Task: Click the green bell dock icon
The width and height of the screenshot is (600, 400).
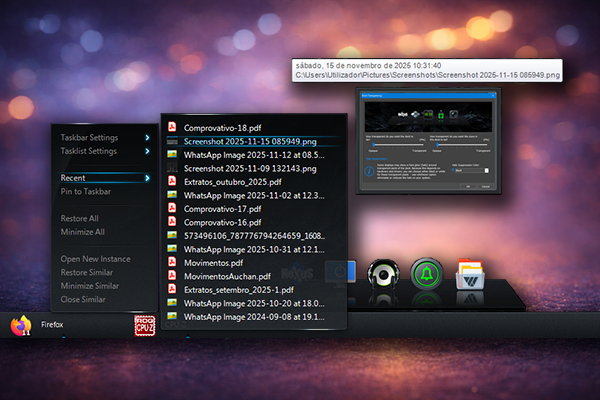Action: click(426, 274)
